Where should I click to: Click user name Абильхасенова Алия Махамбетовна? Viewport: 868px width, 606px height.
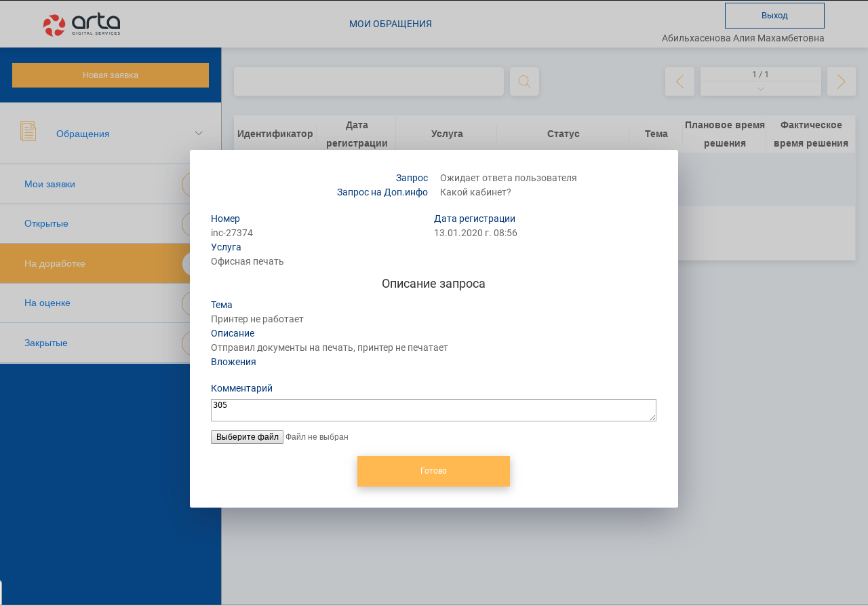coord(743,38)
